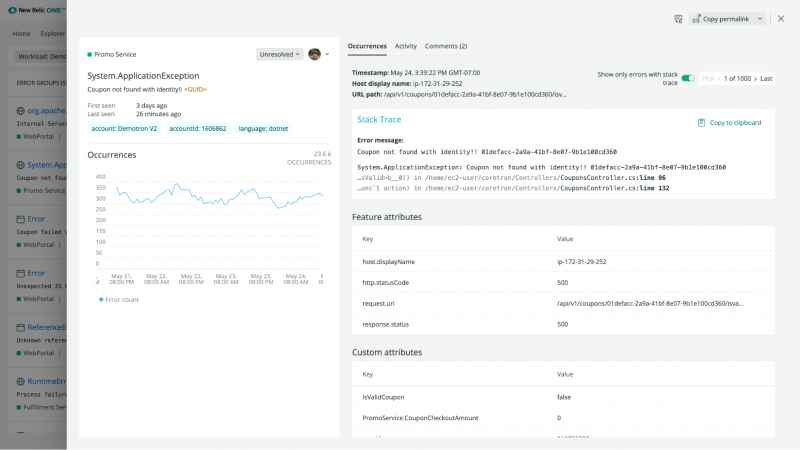Click the ip-172-31-29-252 value in Feature attributes
The image size is (800, 450).
[581, 262]
